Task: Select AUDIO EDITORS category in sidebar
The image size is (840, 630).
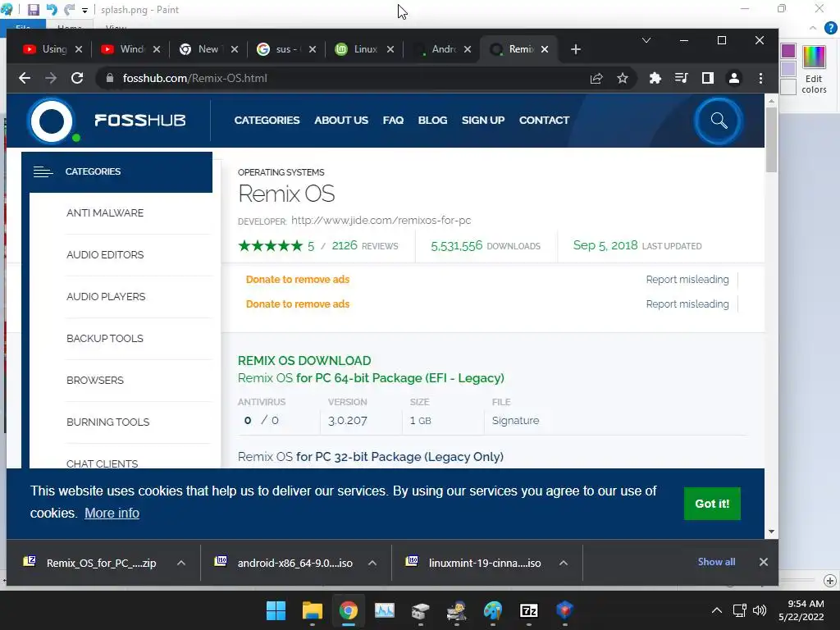Action: [x=105, y=255]
